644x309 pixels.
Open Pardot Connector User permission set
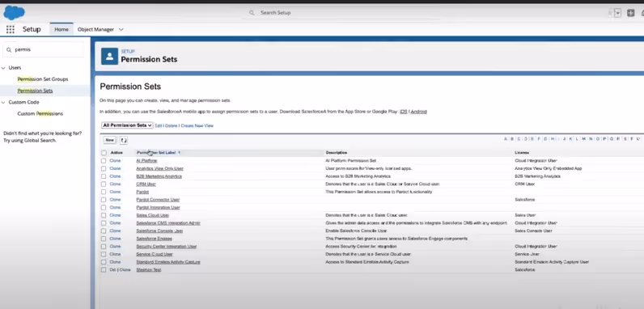(x=158, y=200)
